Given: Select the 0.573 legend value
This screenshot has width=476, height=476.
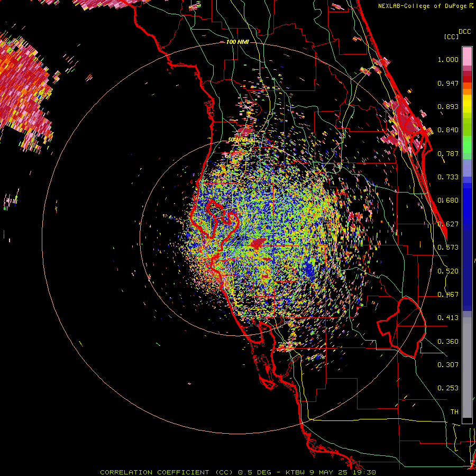Looking at the screenshot, I should click(448, 248).
